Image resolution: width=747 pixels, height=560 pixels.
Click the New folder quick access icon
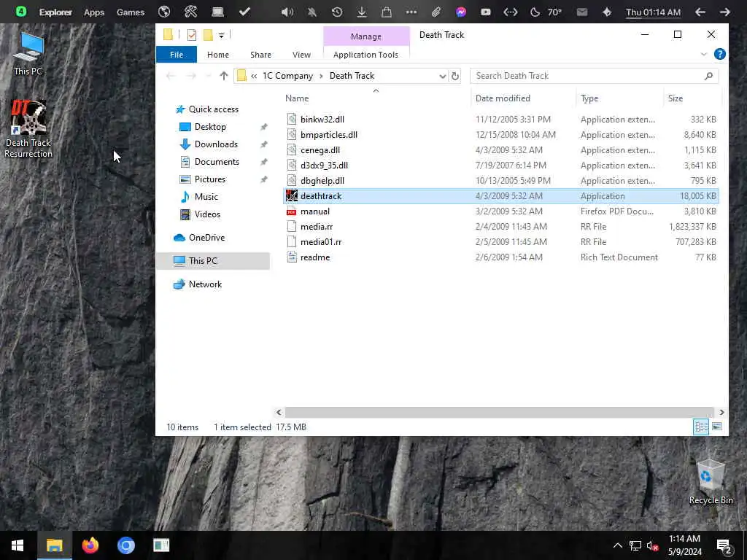208,35
